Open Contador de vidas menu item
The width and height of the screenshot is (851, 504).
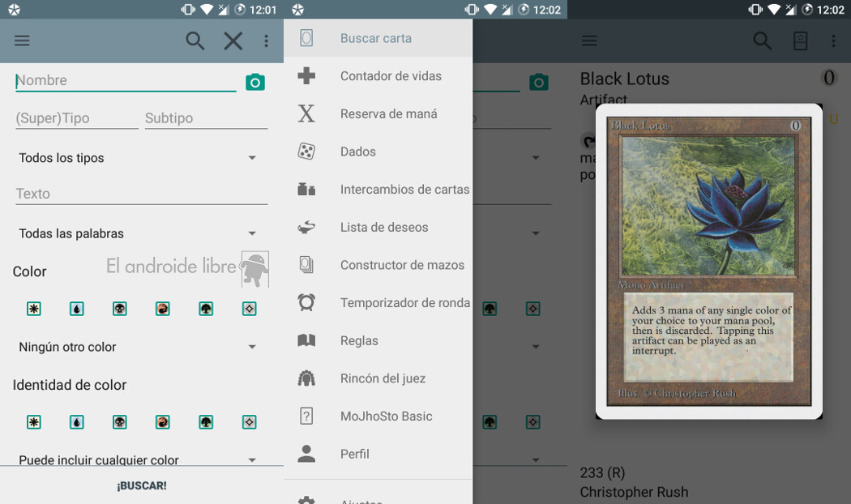click(378, 76)
